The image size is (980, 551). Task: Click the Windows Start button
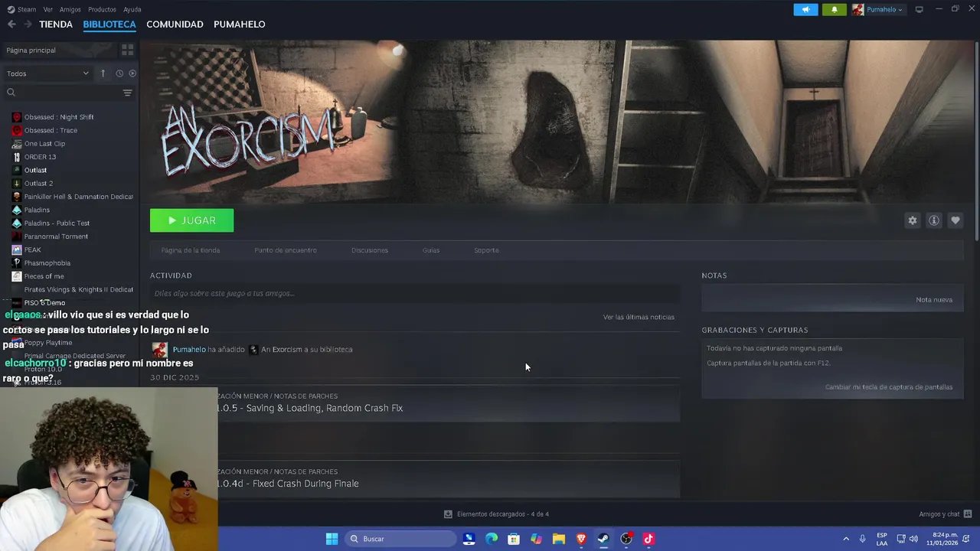point(332,539)
